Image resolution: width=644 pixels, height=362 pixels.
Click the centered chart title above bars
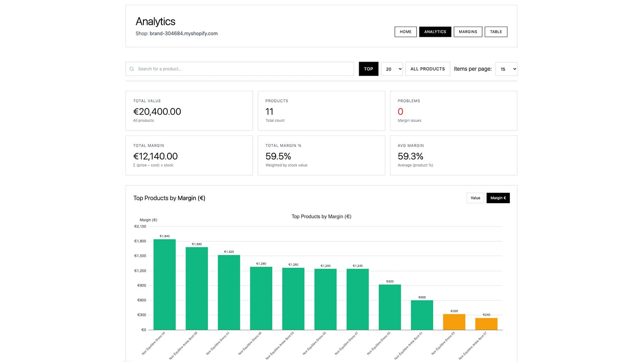(x=322, y=216)
